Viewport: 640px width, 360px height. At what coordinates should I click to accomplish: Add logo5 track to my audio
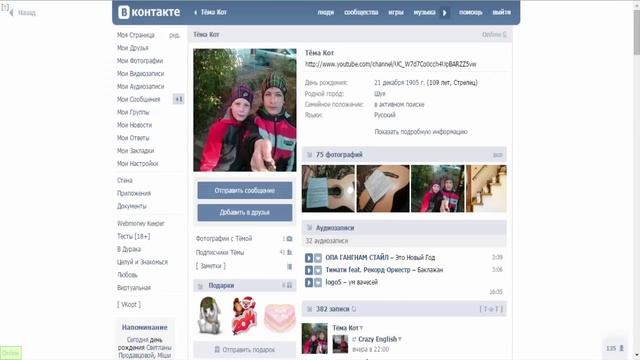318,282
